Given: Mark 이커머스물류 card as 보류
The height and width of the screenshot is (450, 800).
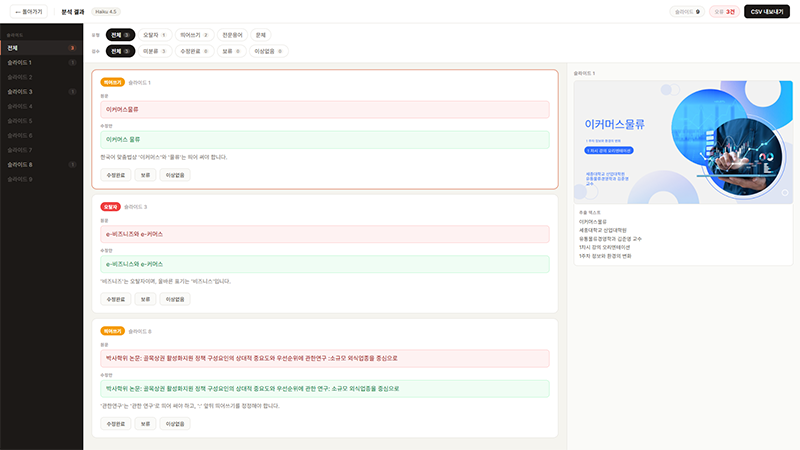Looking at the screenshot, I should tap(145, 175).
